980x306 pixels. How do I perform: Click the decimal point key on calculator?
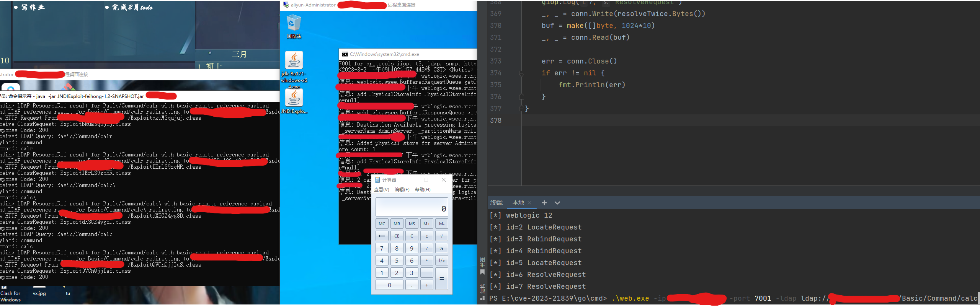(412, 285)
